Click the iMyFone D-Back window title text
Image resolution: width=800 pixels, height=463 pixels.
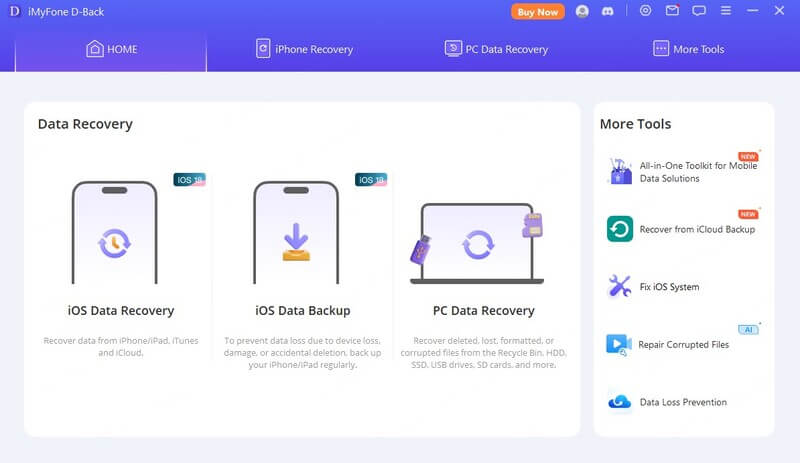click(66, 12)
